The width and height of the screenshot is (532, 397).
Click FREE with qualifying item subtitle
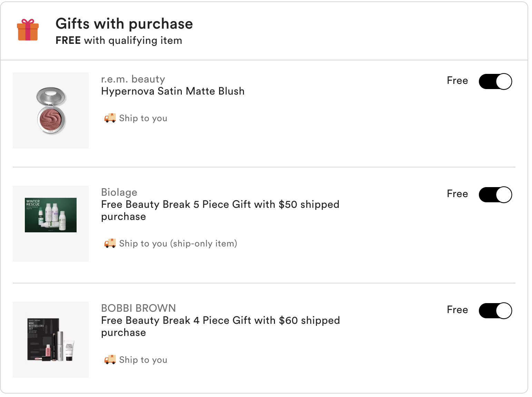pyautogui.click(x=119, y=40)
